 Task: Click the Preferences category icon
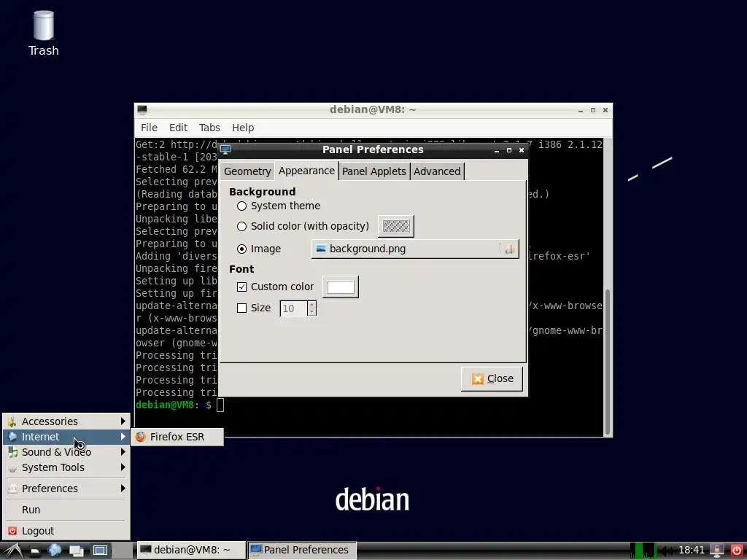point(12,489)
